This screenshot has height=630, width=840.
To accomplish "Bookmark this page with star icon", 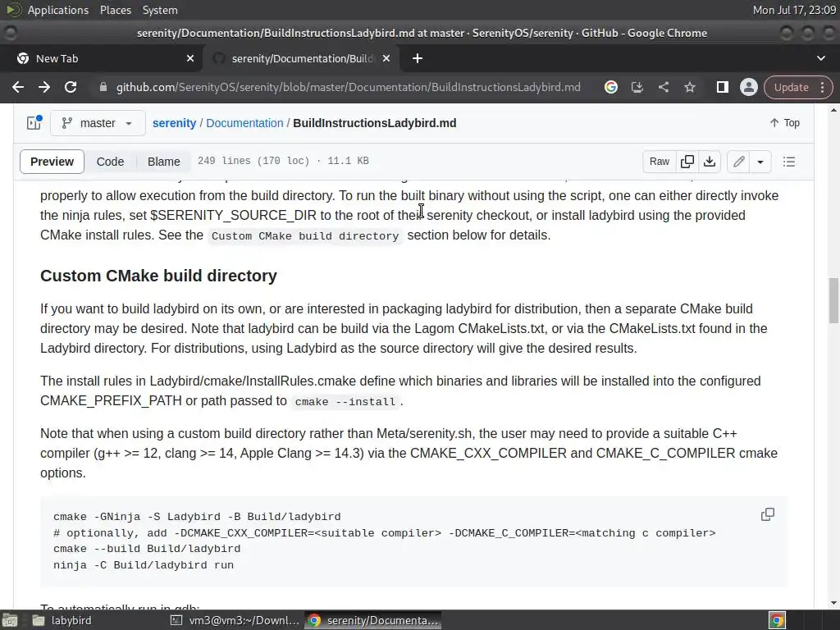I will [x=689, y=87].
